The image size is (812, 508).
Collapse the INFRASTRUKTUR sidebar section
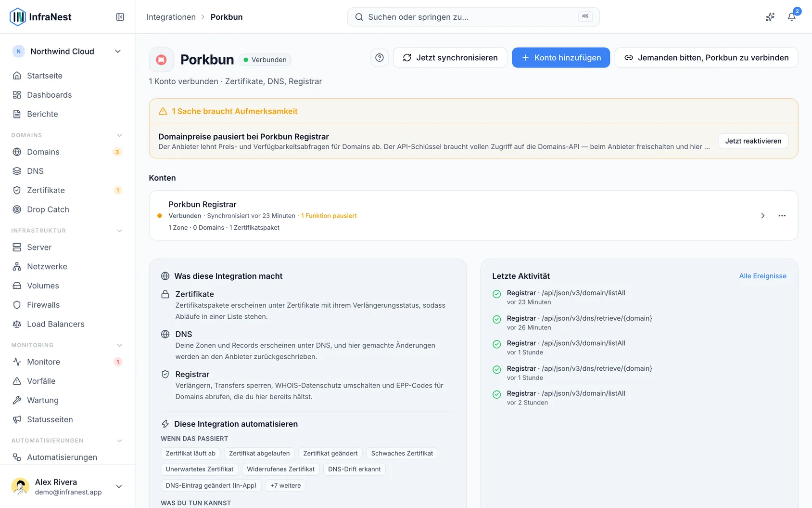[x=120, y=231]
